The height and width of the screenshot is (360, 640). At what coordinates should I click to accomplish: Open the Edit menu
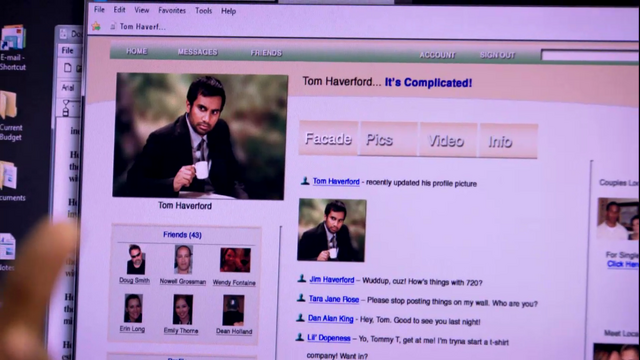(119, 10)
